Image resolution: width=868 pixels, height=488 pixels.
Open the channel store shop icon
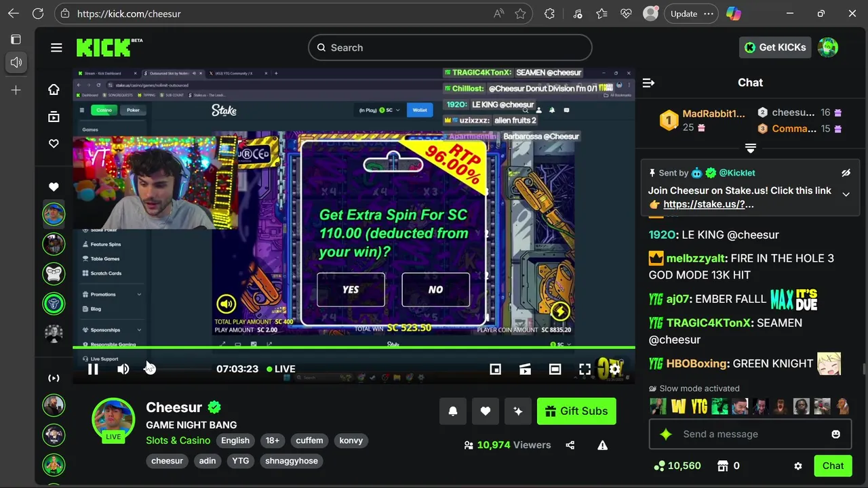tap(723, 466)
